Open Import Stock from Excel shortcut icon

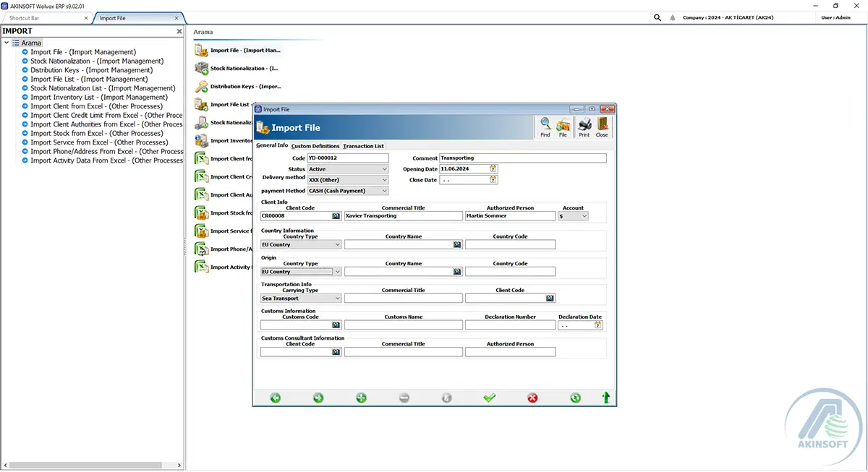coord(201,213)
